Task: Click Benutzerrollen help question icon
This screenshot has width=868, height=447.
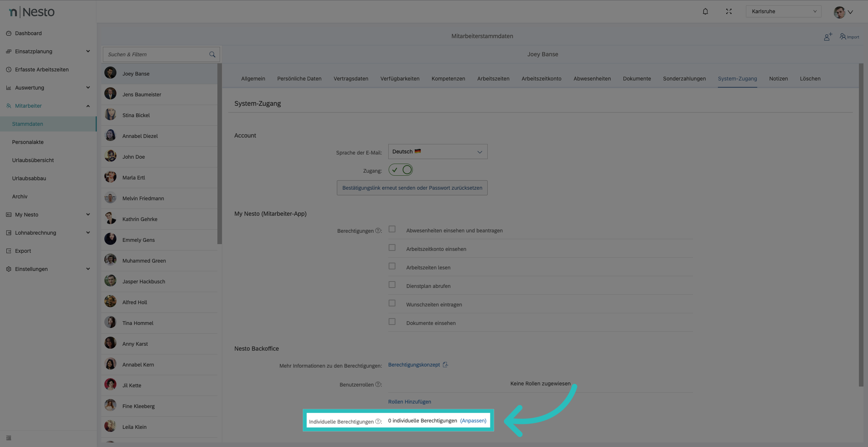Action: 378,384
